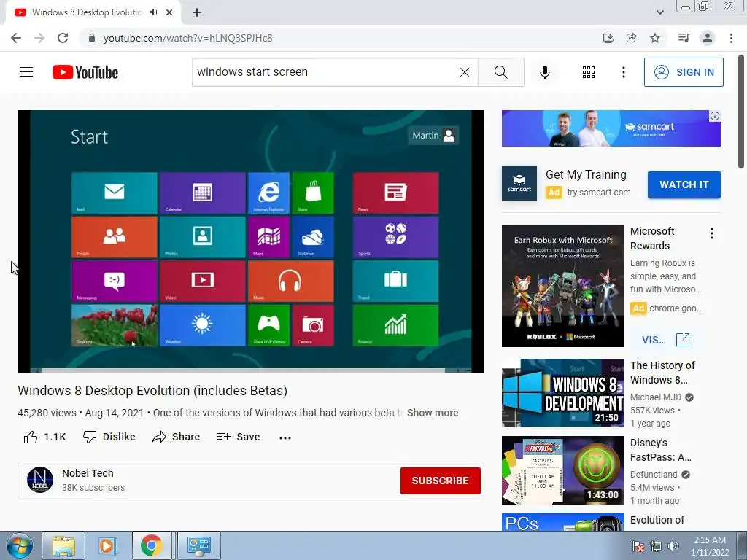View site information padlock icon

(92, 38)
